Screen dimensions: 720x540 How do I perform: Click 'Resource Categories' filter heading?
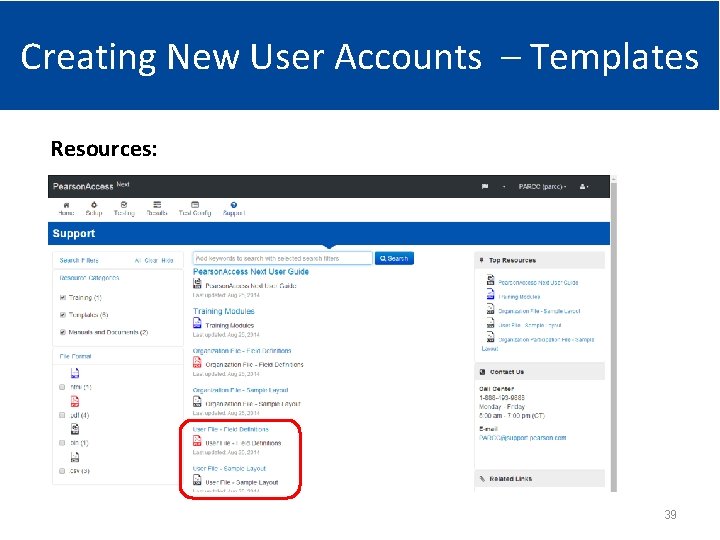coord(89,278)
